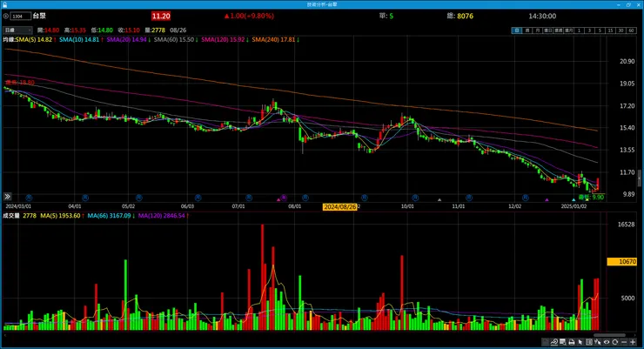Select the 還月 adjusted monthly button

pos(568,30)
